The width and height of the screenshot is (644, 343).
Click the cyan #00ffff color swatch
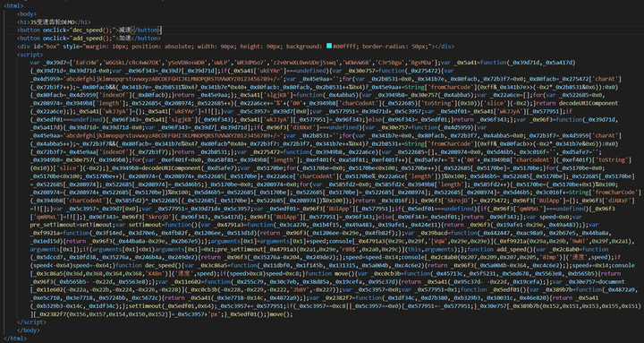pos(329,46)
